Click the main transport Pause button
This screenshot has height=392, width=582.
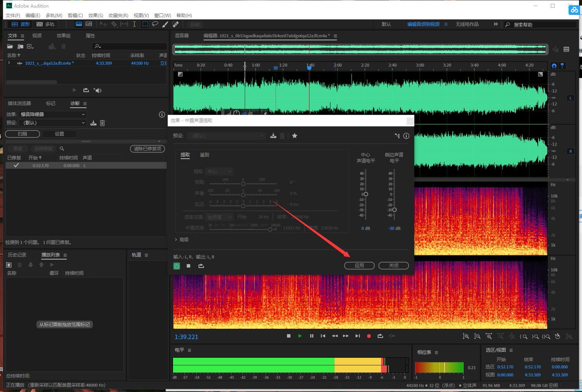click(312, 336)
